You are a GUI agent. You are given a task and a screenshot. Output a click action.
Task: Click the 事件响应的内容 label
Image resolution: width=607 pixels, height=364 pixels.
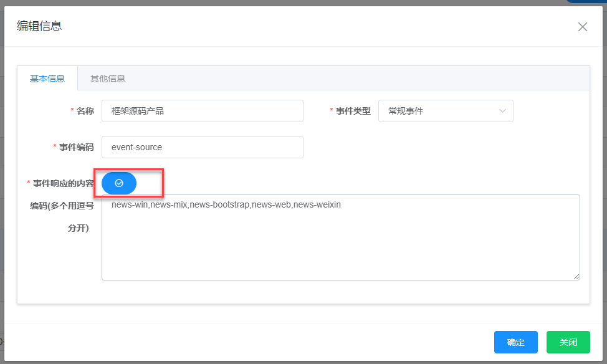[x=64, y=183]
